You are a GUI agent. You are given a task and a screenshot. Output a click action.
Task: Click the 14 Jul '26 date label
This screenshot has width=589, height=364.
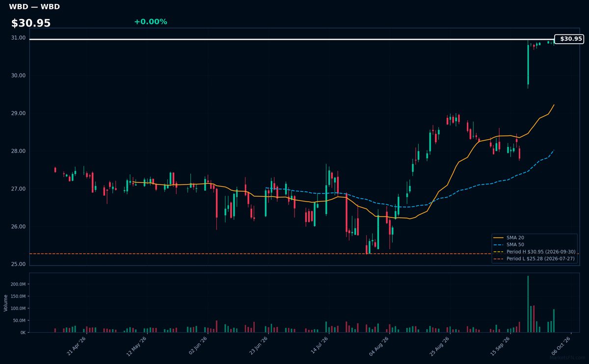pos(320,345)
